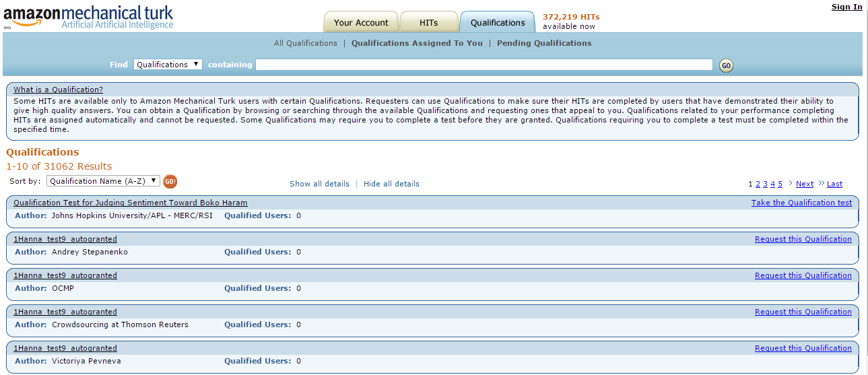Click the orange GO! sort button
868x375 pixels.
[x=170, y=181]
